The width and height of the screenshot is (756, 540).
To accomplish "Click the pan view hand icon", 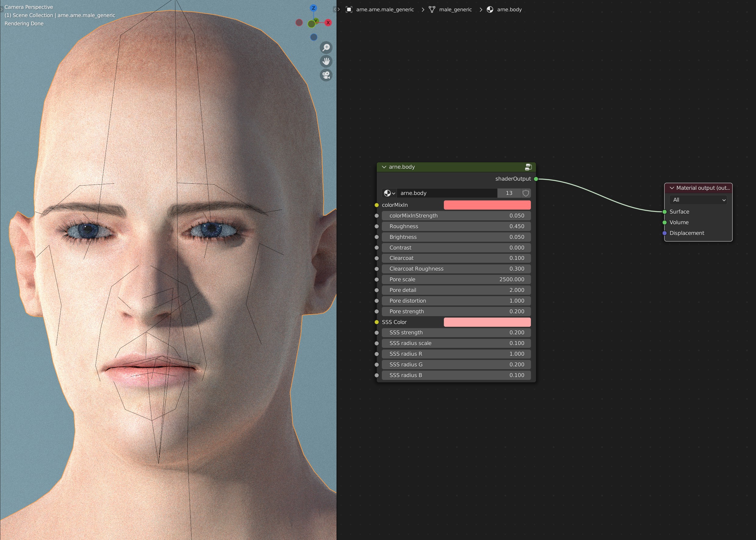I will (x=326, y=61).
